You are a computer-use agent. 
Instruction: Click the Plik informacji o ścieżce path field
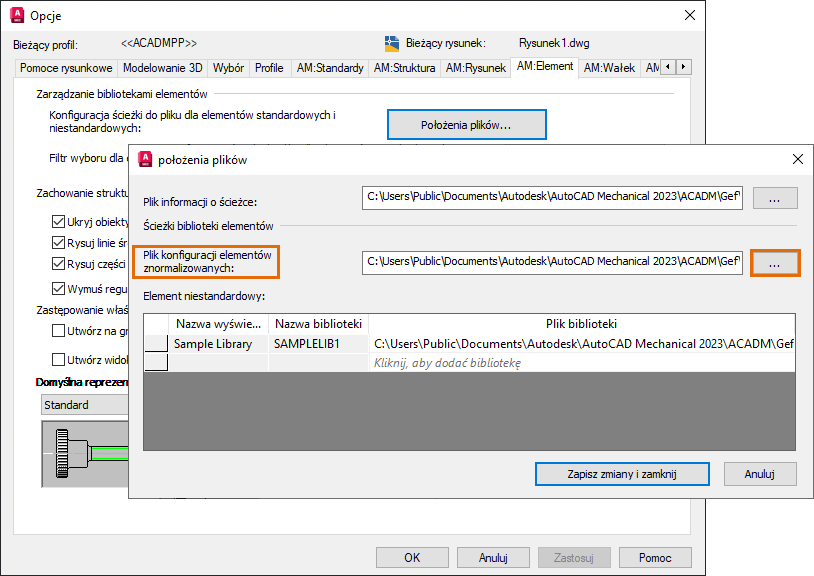(552, 198)
